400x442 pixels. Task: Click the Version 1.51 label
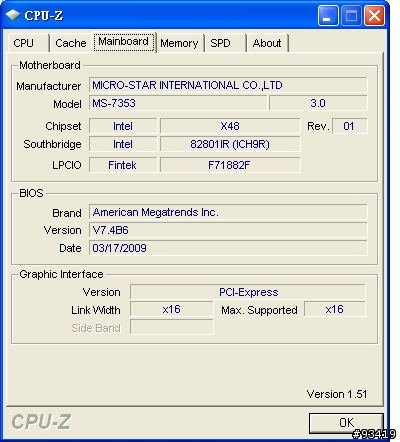[337, 394]
